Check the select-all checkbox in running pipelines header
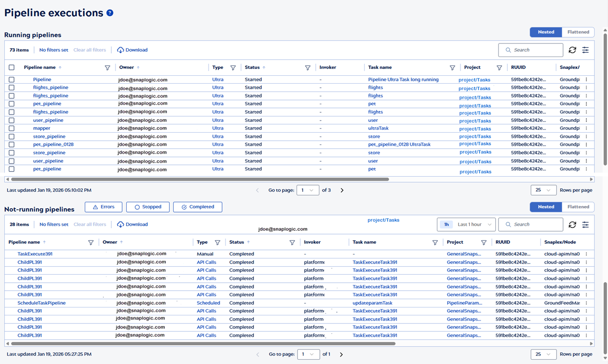The image size is (608, 364). [x=12, y=67]
